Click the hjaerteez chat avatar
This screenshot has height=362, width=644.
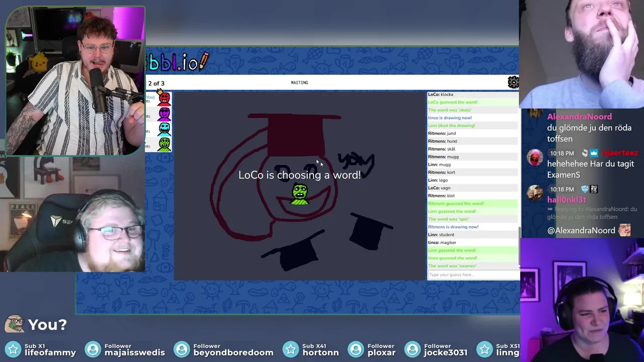point(534,157)
